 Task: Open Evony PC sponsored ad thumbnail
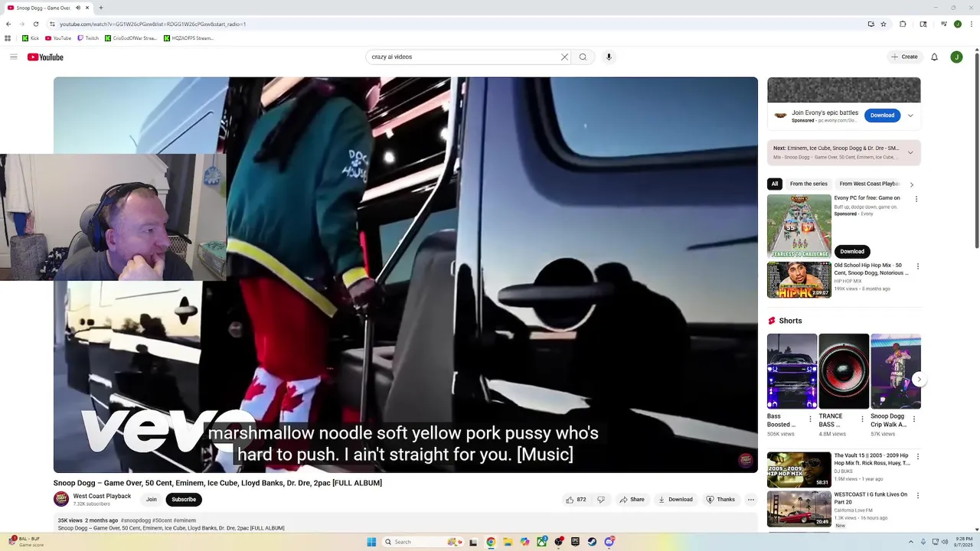(x=799, y=227)
